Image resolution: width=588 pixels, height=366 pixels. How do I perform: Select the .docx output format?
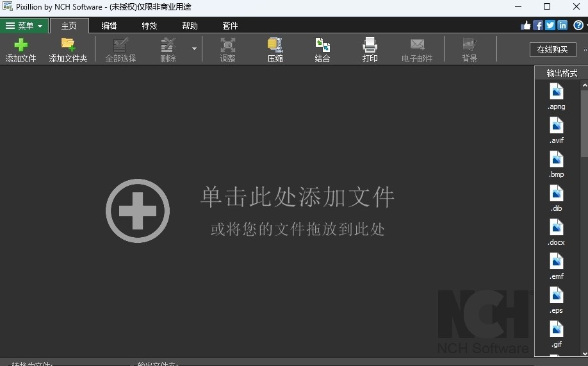[557, 233]
